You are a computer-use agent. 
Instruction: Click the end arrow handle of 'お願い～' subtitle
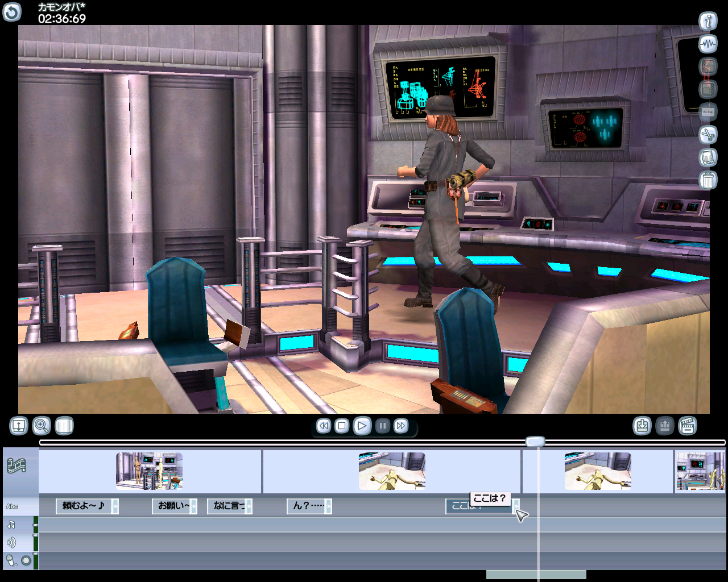tap(193, 506)
